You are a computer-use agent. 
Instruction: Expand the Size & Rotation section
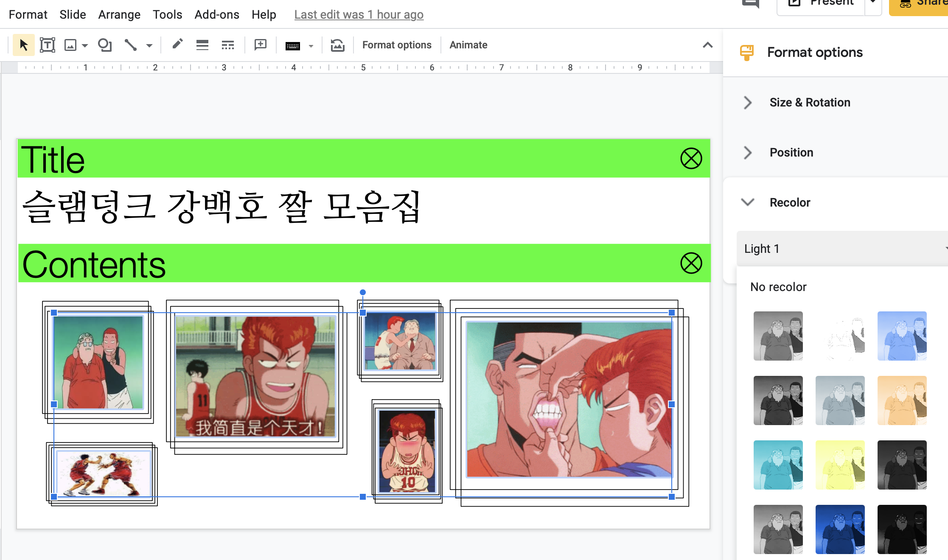809,102
